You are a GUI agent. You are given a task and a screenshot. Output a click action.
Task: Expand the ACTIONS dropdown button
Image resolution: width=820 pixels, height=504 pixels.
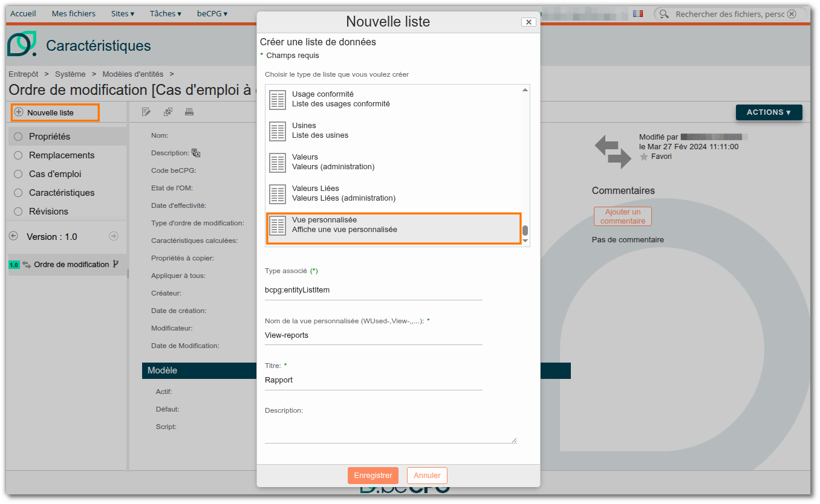point(769,112)
